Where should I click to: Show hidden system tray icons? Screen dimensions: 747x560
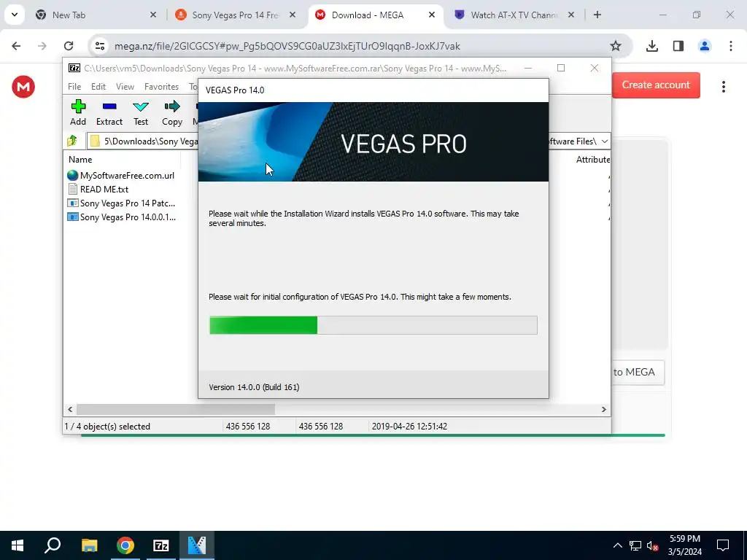[617, 545]
